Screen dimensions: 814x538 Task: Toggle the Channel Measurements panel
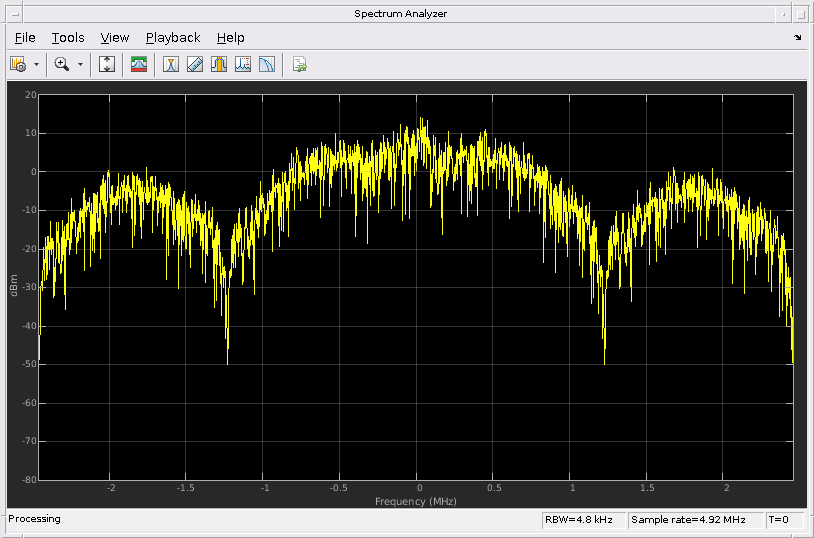tap(219, 64)
